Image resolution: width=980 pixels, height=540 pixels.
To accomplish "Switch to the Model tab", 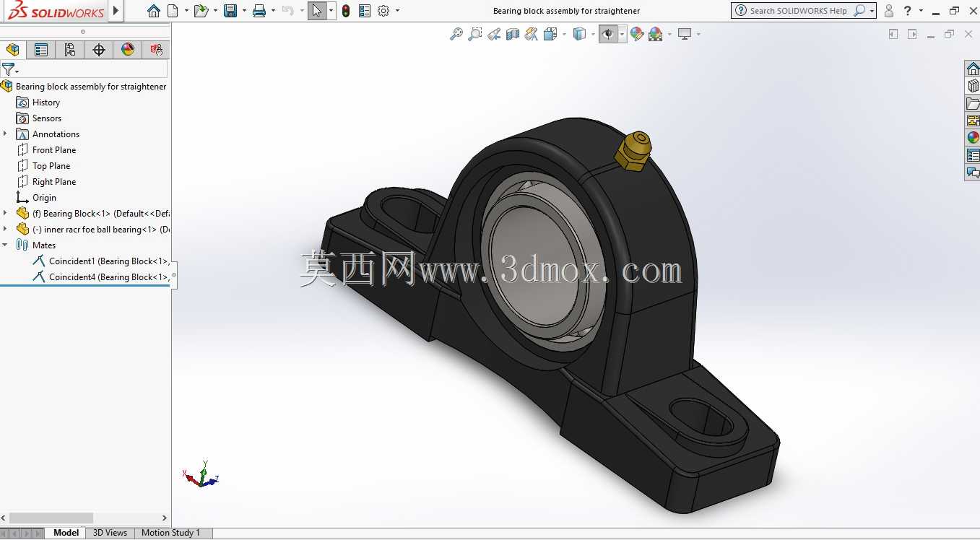I will pyautogui.click(x=66, y=533).
